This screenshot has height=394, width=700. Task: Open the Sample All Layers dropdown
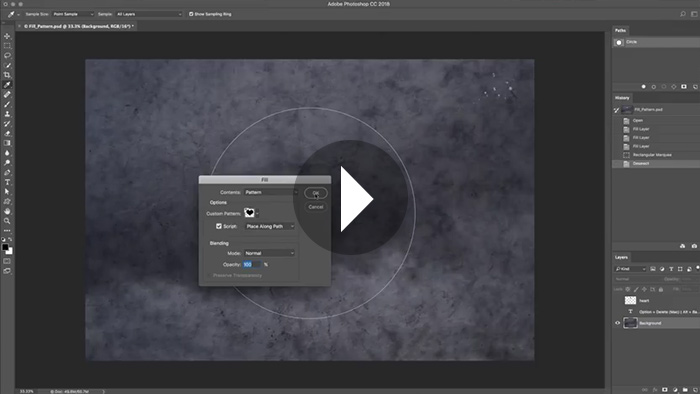point(149,14)
